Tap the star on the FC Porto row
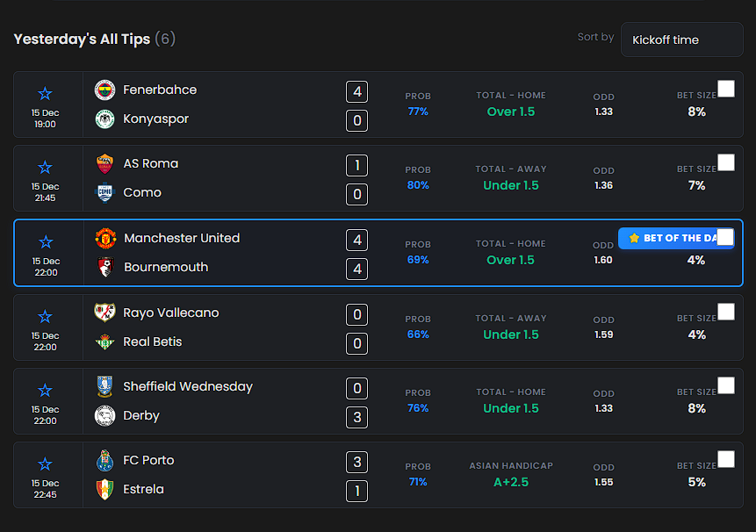Viewport: 756px width, 532px height. point(46,464)
